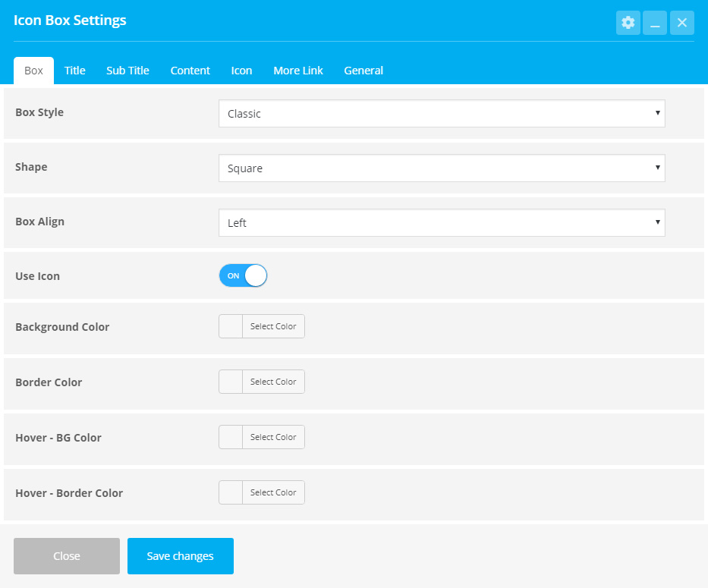
Task: Click the Hover - Border Color swatch
Action: click(x=231, y=492)
